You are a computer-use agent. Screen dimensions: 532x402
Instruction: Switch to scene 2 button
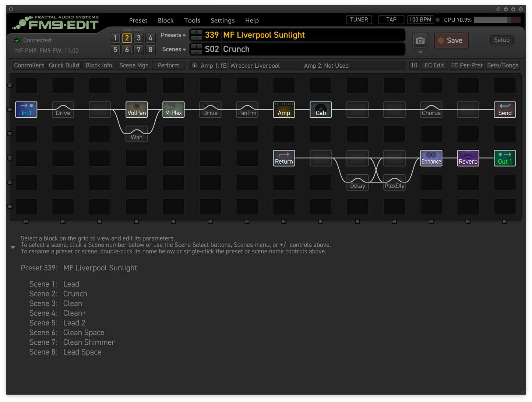click(x=127, y=38)
